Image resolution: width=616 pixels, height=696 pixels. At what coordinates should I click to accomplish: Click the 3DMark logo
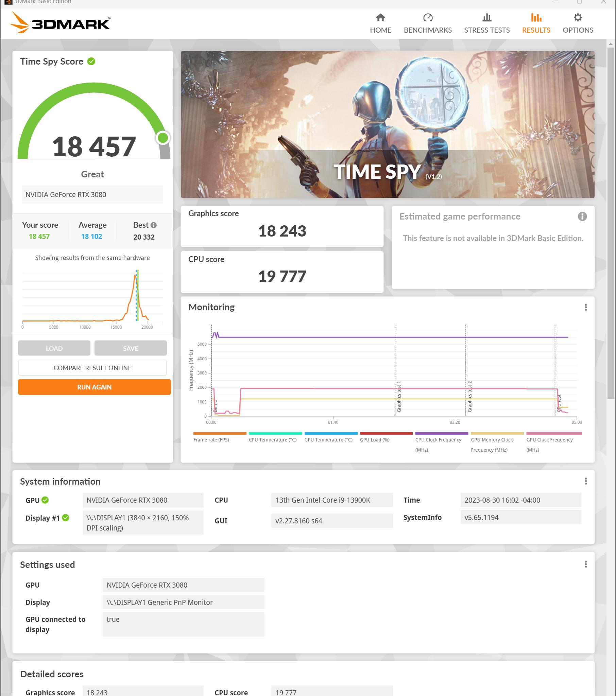[x=59, y=22]
